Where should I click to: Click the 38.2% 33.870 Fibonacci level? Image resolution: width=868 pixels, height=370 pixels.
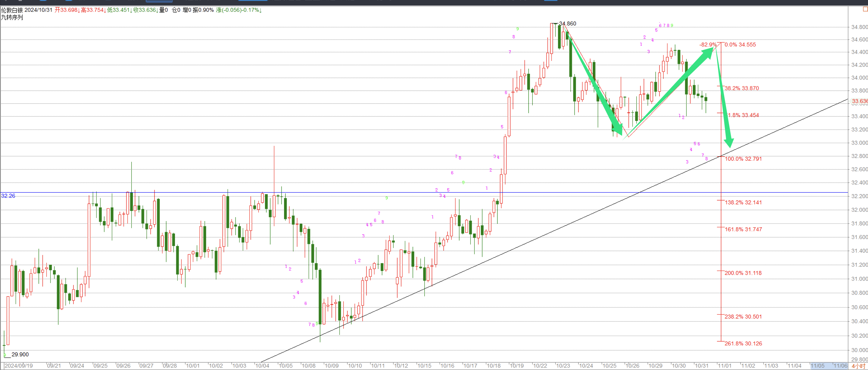point(741,88)
